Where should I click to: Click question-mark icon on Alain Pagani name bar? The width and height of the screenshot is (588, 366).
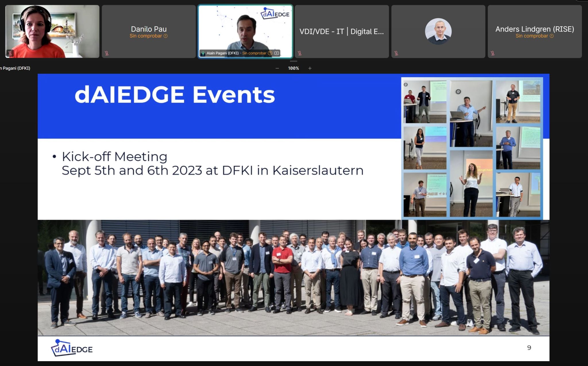270,53
